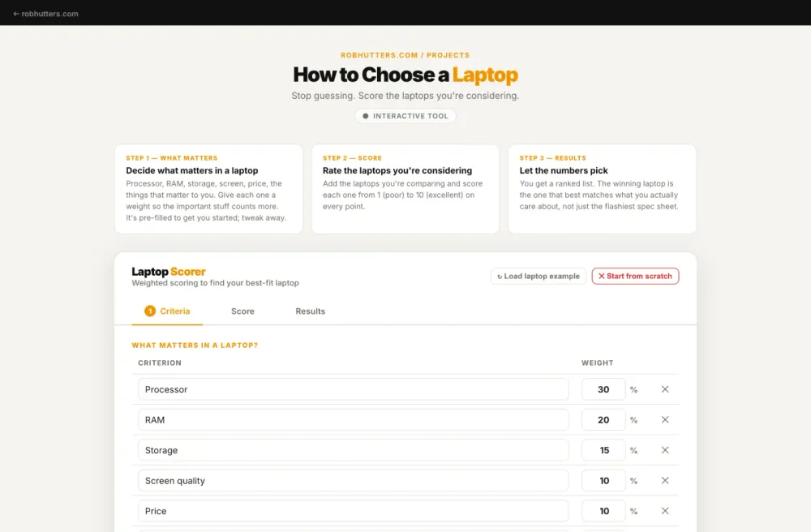The width and height of the screenshot is (811, 532).
Task: Click the Step 1 What Matters card
Action: click(x=208, y=189)
